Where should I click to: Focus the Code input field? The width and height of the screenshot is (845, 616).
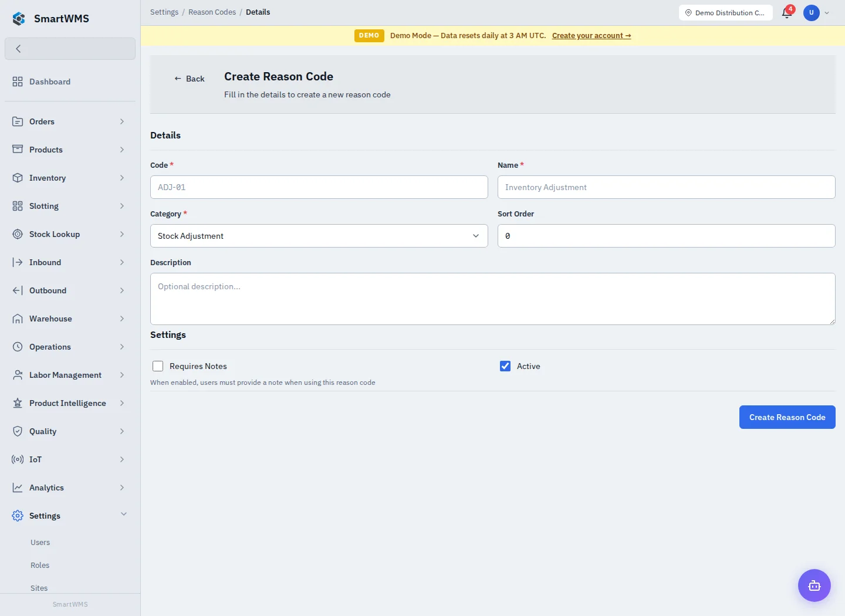(x=319, y=187)
